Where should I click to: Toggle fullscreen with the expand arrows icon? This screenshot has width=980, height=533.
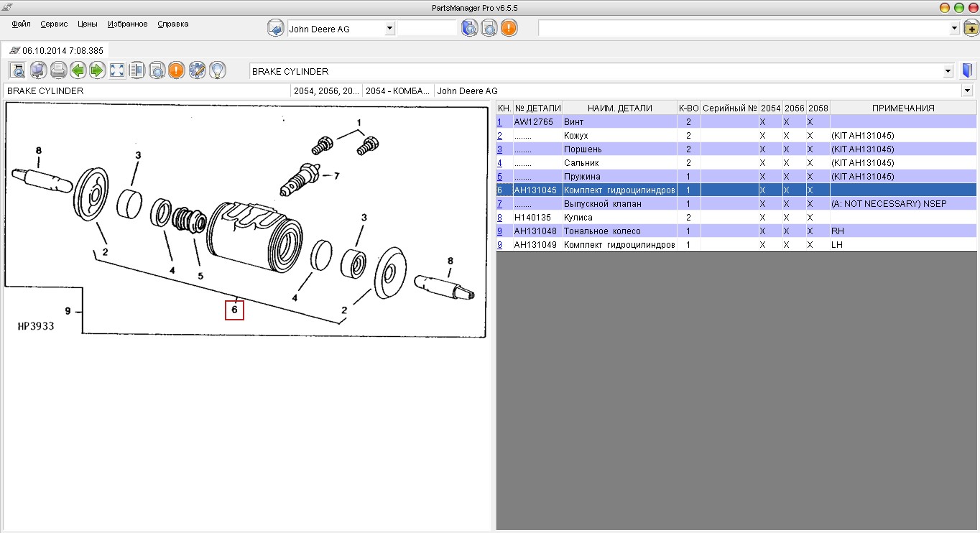[117, 70]
